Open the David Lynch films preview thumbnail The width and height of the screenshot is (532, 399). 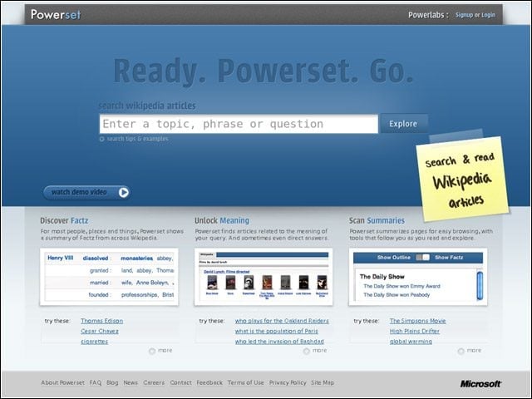click(264, 277)
